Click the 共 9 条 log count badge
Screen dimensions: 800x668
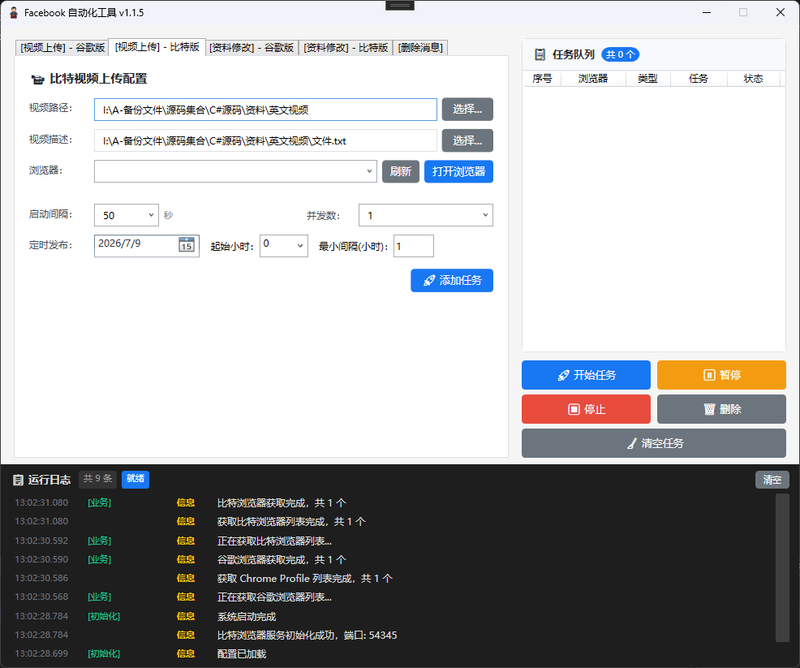tap(97, 479)
